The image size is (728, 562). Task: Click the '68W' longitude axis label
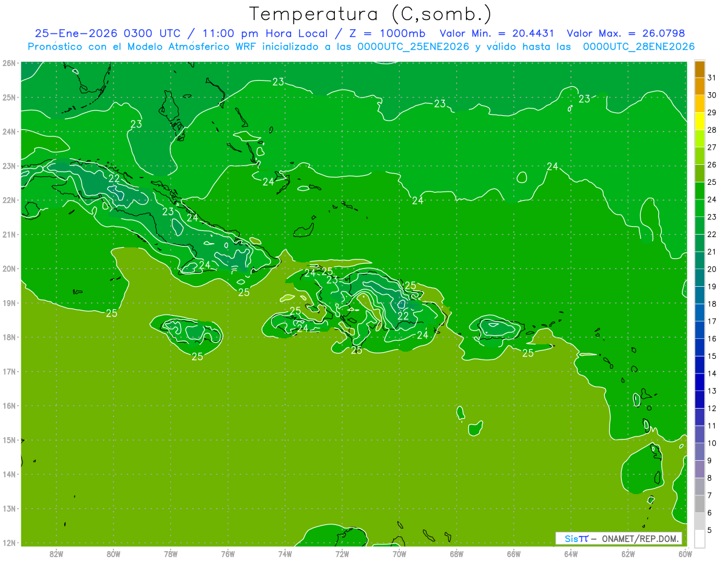456,554
